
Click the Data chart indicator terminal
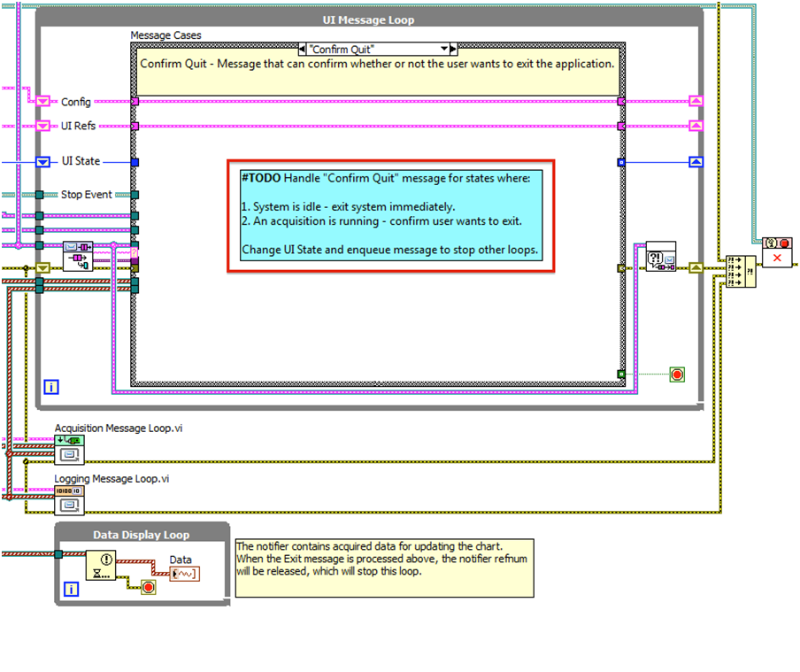tap(185, 575)
